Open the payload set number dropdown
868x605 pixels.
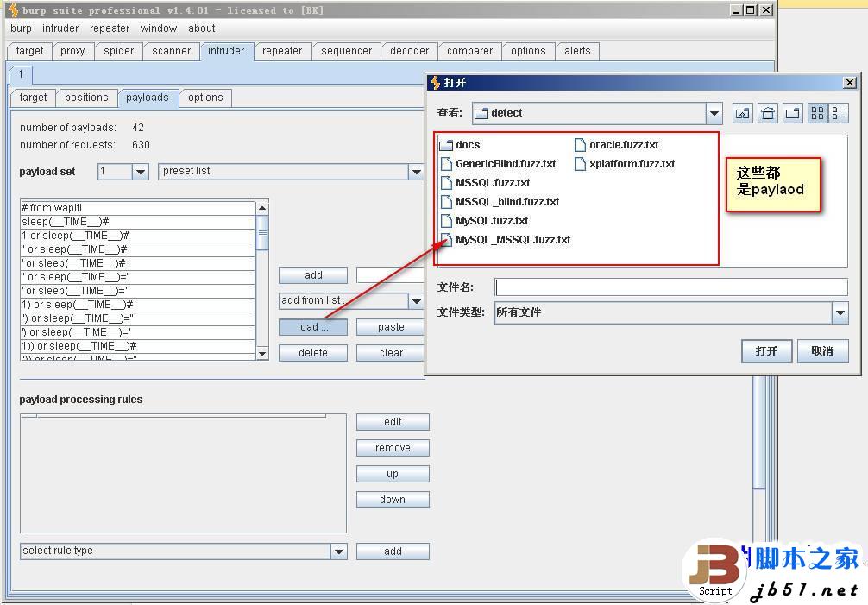(x=141, y=172)
